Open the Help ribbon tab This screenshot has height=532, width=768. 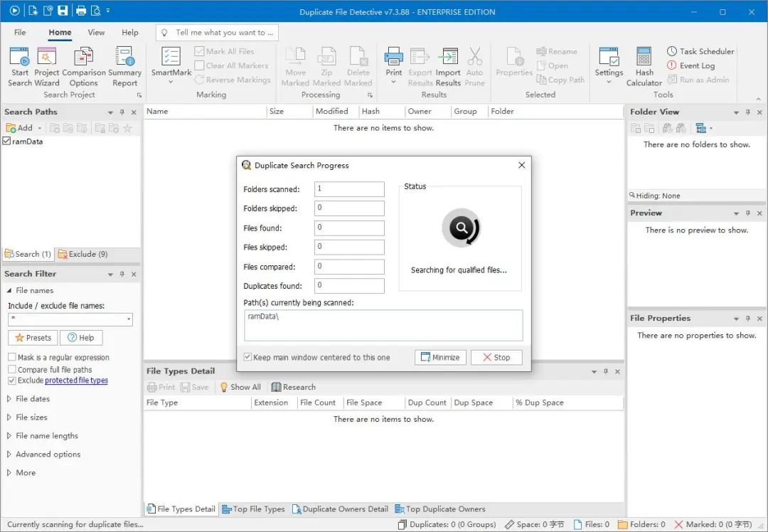click(130, 32)
